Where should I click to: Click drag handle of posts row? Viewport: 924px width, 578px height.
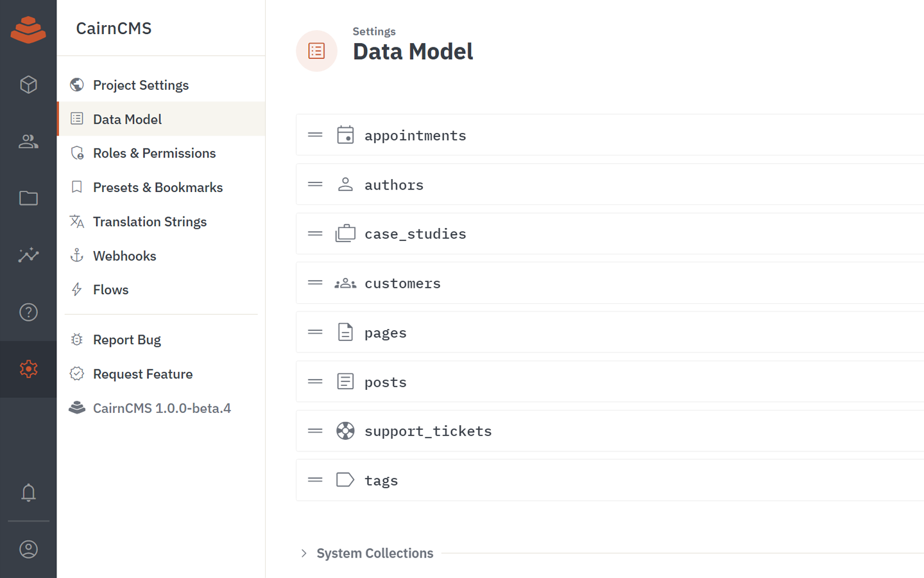click(x=315, y=381)
